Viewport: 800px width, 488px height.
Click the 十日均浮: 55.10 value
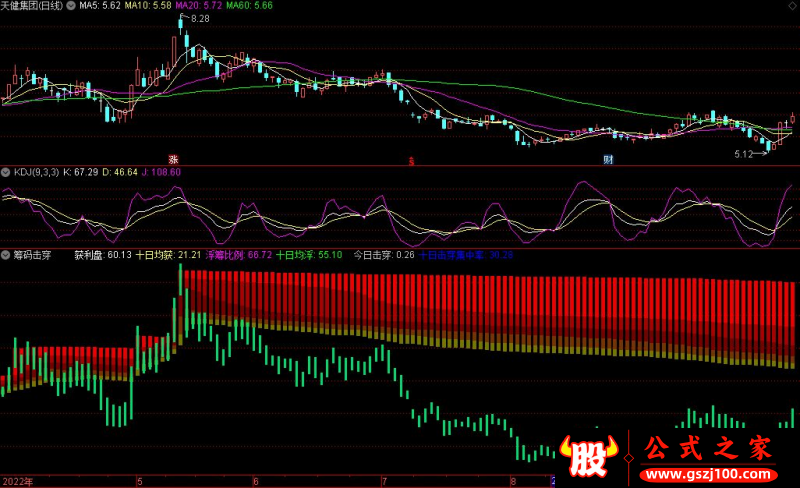click(309, 255)
